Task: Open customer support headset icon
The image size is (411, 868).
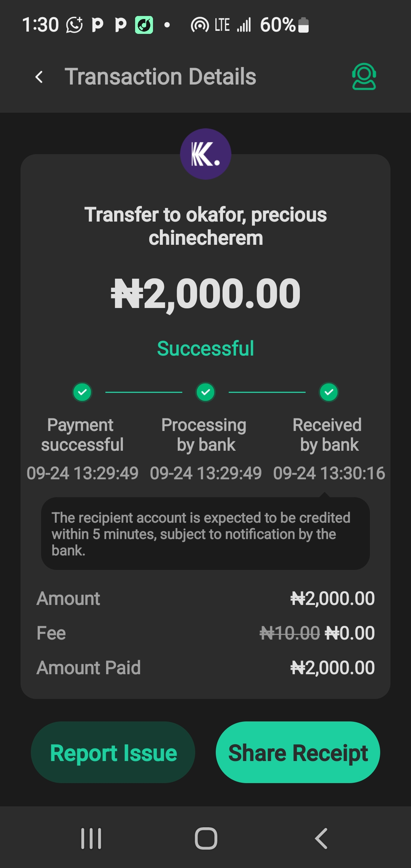Action: [x=364, y=77]
